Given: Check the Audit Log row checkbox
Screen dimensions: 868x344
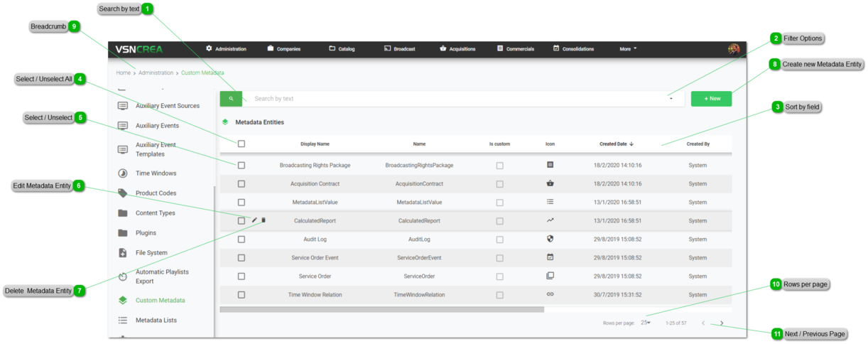Looking at the screenshot, I should click(242, 240).
